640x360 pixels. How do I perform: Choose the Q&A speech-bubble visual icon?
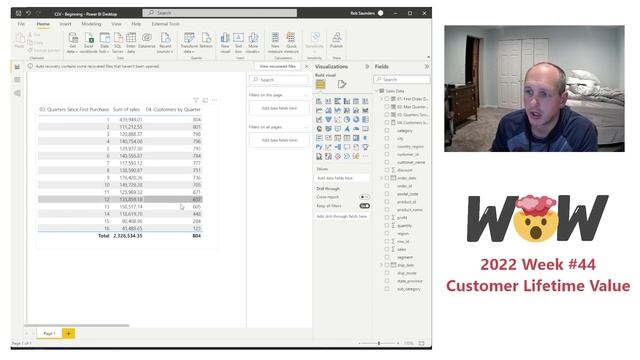[x=347, y=147]
